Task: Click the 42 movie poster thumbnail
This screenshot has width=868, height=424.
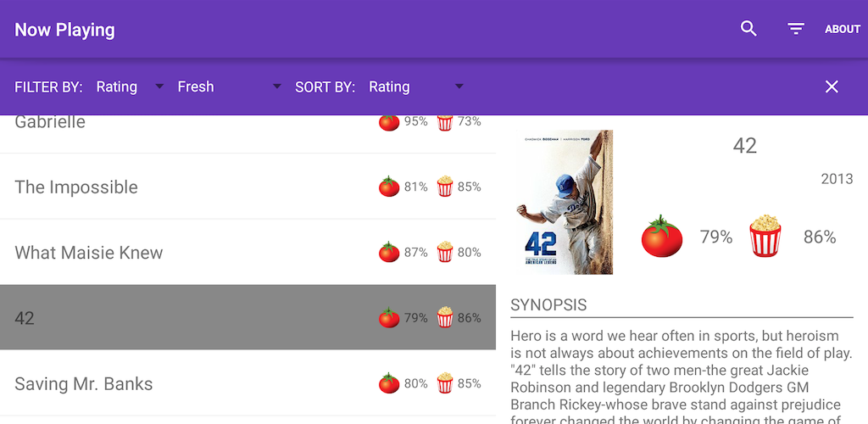Action: click(x=564, y=202)
